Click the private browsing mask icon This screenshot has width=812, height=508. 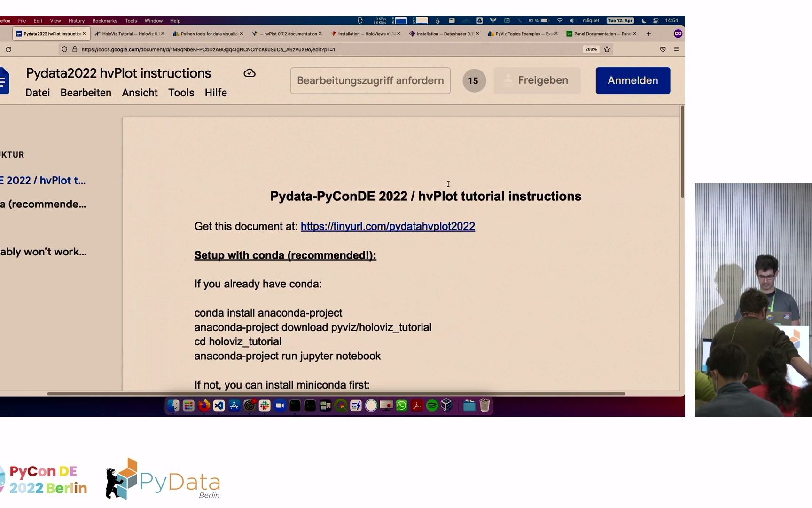(678, 34)
